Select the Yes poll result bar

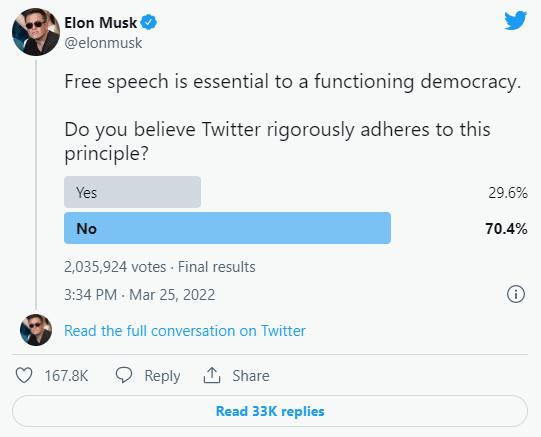(132, 192)
